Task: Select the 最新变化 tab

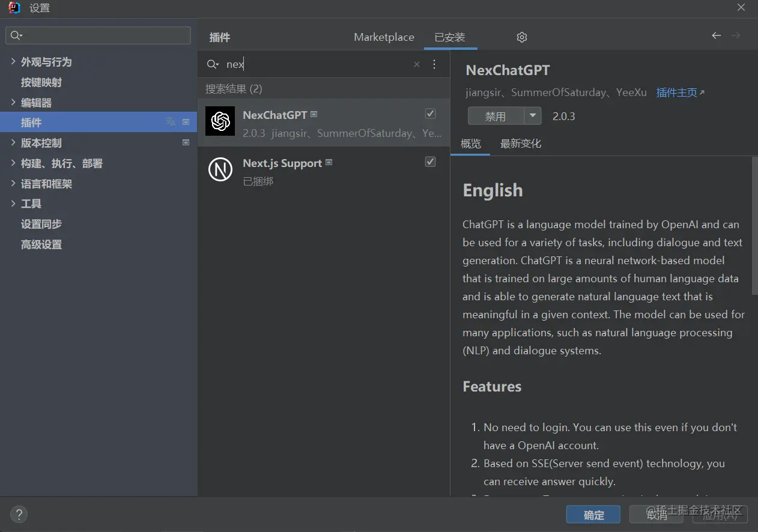Action: [x=521, y=144]
